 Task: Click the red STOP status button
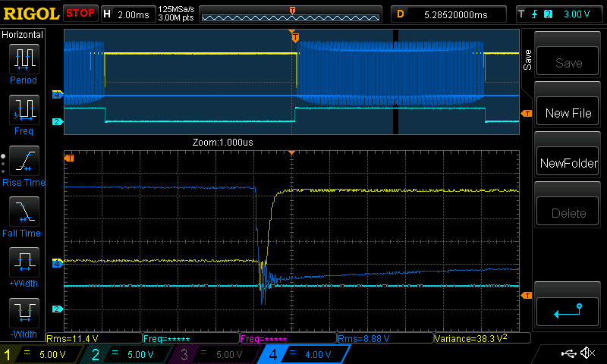(80, 14)
